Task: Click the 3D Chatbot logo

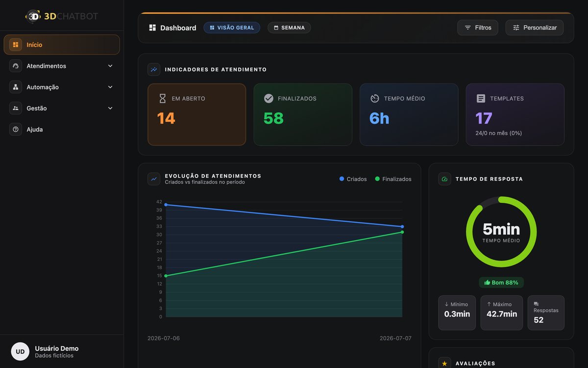Action: pyautogui.click(x=62, y=16)
